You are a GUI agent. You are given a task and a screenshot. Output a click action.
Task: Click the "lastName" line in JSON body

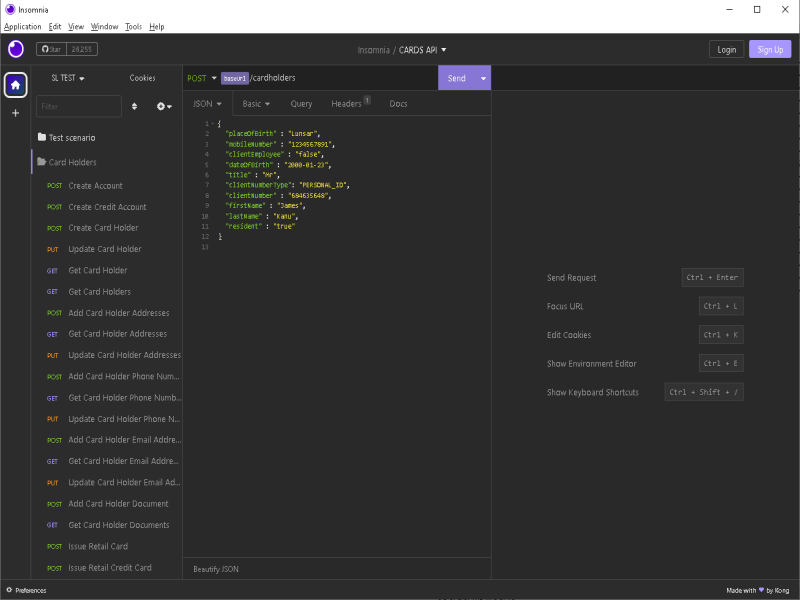[261, 216]
